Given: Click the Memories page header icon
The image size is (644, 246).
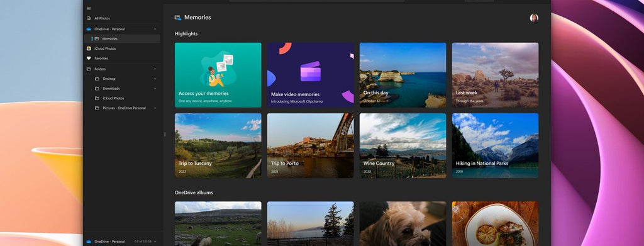Looking at the screenshot, I should pyautogui.click(x=178, y=18).
